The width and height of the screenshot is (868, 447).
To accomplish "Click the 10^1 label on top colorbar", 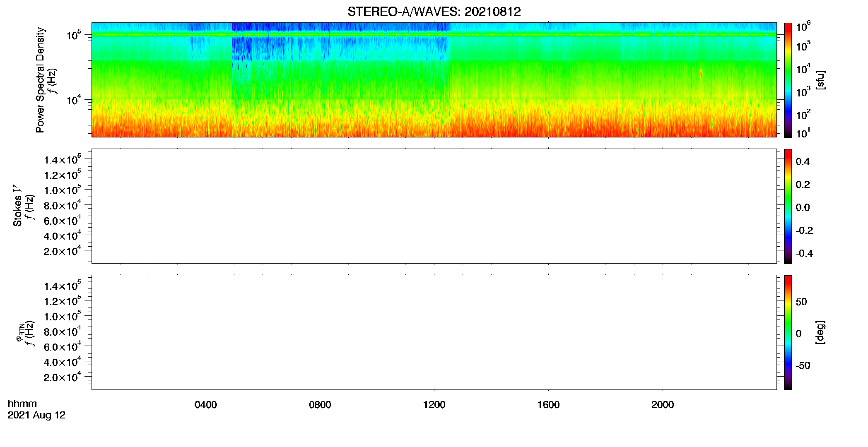I will (803, 133).
